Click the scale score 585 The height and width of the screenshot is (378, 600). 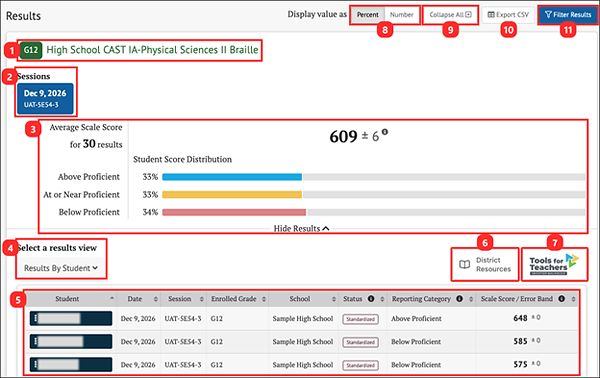(520, 341)
